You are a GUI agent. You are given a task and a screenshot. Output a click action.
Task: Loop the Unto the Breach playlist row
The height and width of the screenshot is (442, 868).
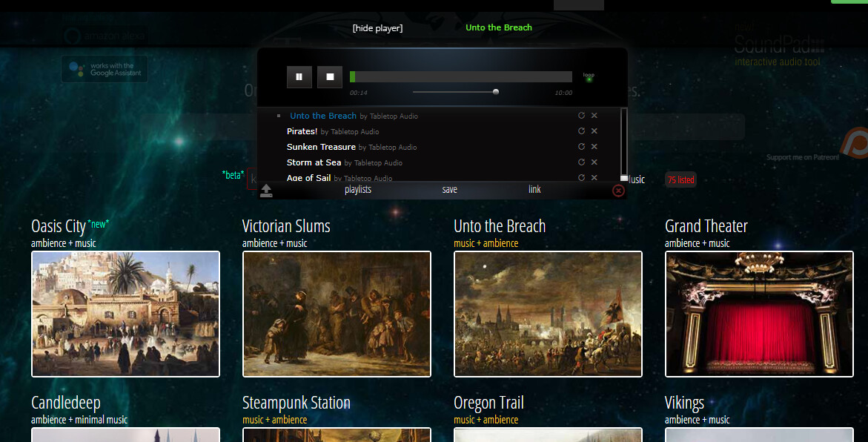pos(581,115)
